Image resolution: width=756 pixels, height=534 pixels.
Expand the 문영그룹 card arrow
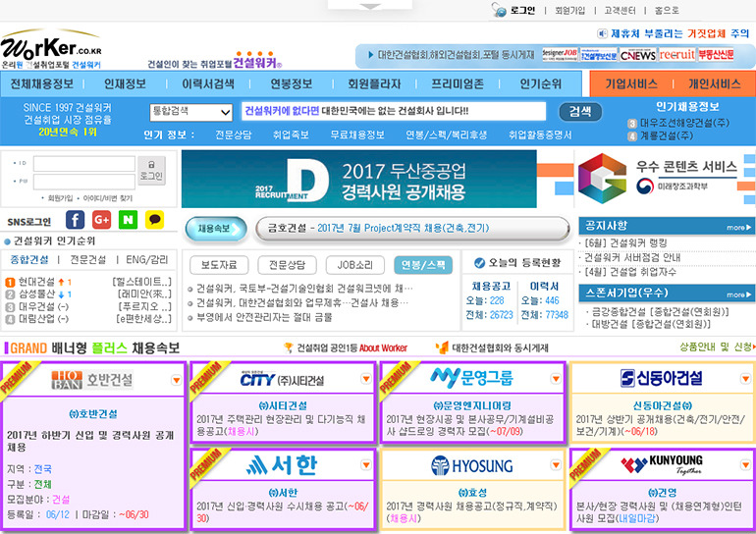pyautogui.click(x=556, y=379)
